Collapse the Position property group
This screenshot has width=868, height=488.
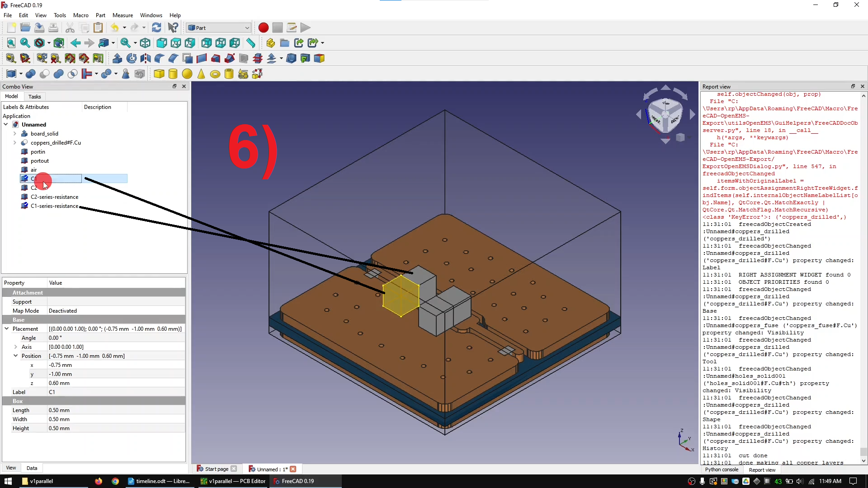coord(15,356)
